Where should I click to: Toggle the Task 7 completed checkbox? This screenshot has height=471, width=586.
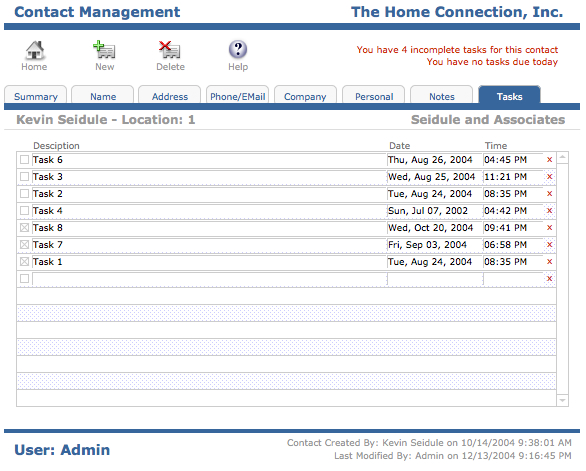24,245
